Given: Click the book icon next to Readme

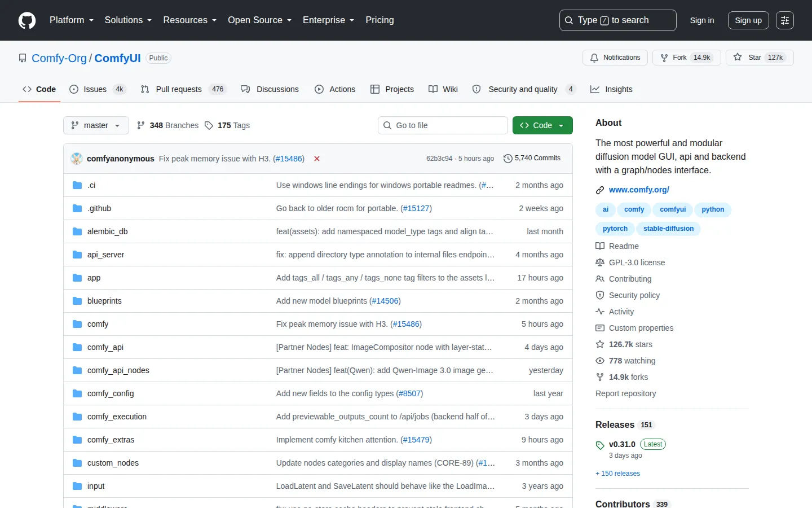Looking at the screenshot, I should [x=600, y=246].
